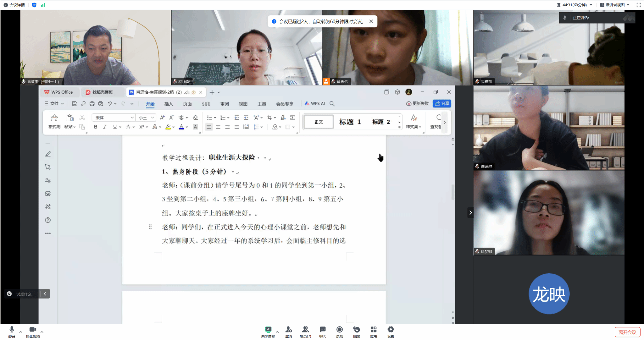Open the Chat panel icon
This screenshot has height=340, width=644.
click(322, 330)
